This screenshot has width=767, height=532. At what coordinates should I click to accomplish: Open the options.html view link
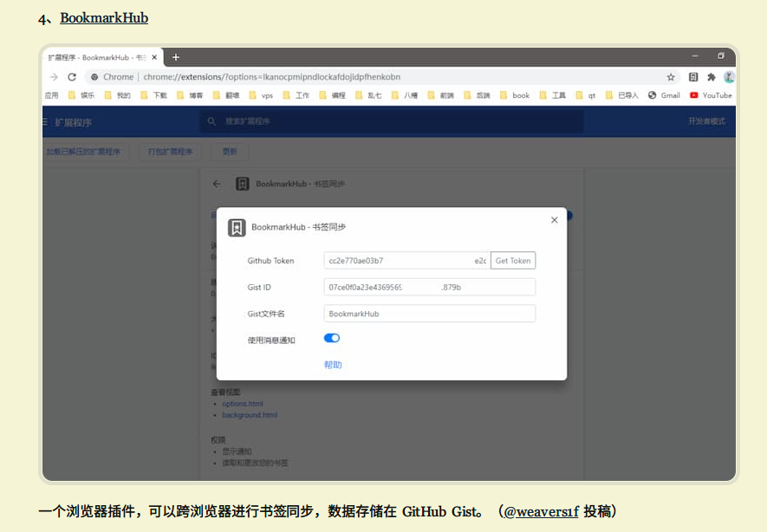pos(243,404)
